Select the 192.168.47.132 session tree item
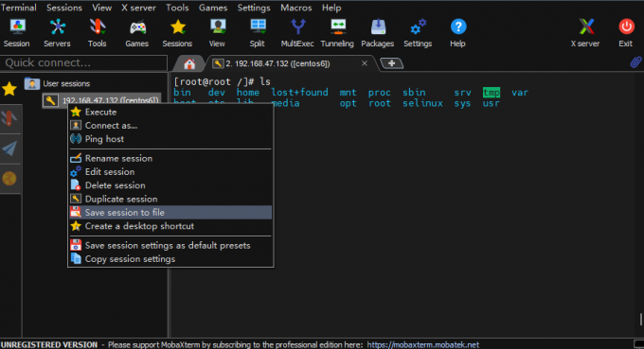 click(101, 100)
